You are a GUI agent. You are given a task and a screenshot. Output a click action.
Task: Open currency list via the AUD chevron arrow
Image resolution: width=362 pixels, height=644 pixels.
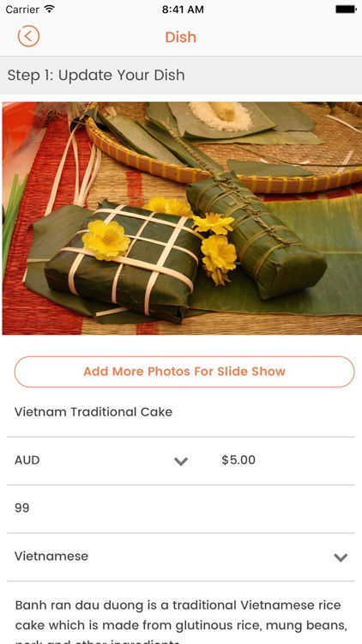coord(181,461)
